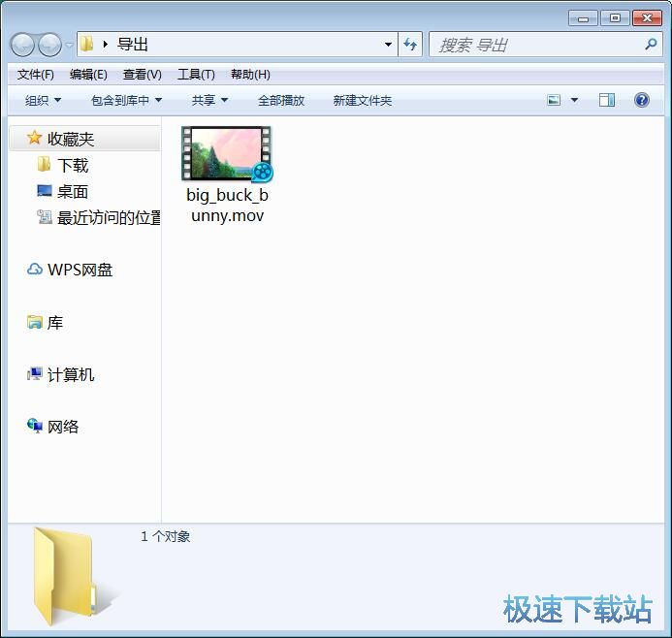Viewport: 672px width, 638px height.
Task: Click the 网络 network icon
Action: coord(35,426)
